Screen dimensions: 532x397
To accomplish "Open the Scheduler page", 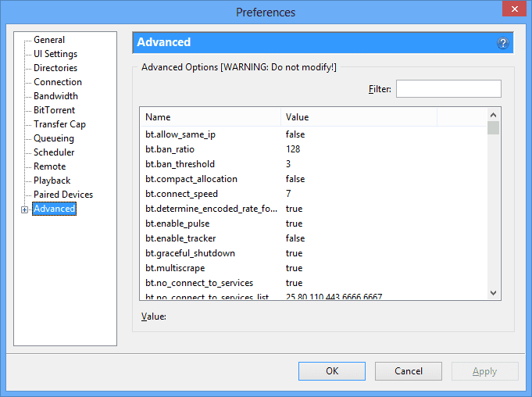I will coord(54,152).
